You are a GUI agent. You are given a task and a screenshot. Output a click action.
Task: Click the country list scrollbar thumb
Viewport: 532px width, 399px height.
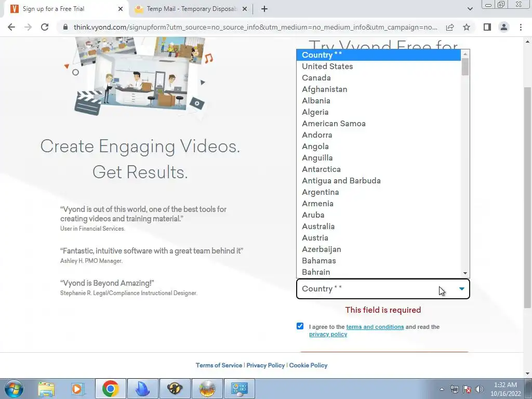(x=465, y=66)
